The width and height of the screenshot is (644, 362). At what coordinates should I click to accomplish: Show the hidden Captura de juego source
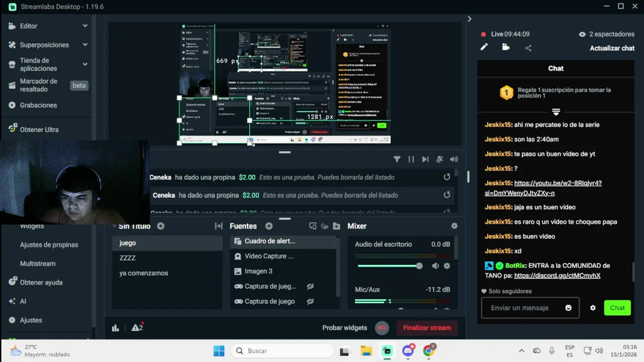point(310,302)
